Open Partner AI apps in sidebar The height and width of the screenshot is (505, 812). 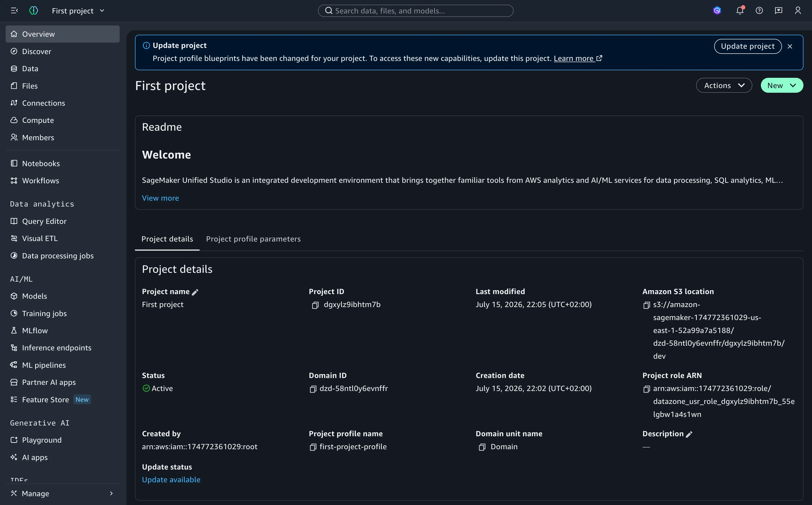62,382
